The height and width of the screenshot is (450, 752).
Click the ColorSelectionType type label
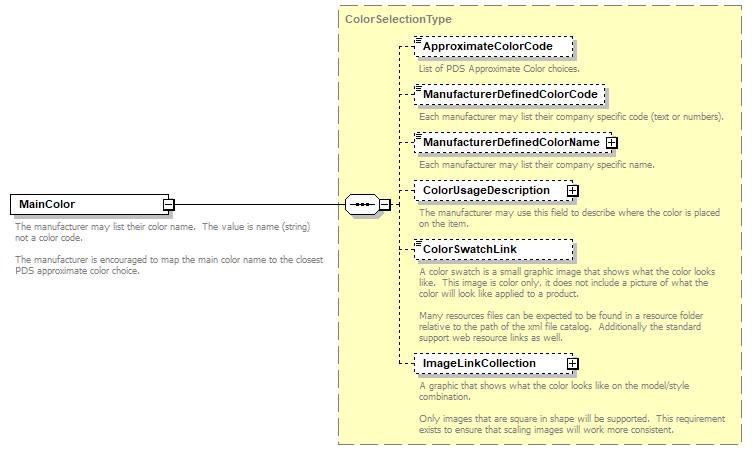[x=398, y=19]
